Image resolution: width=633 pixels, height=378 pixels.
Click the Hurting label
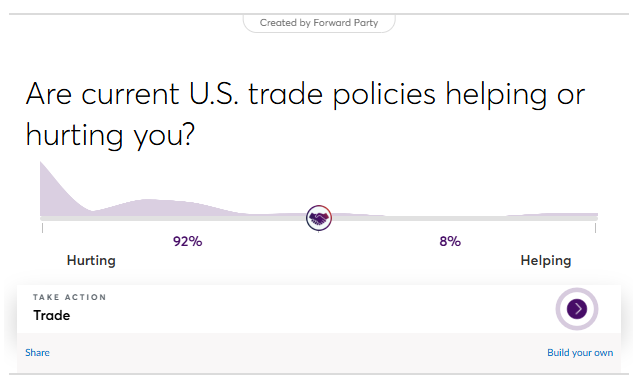tap(91, 260)
